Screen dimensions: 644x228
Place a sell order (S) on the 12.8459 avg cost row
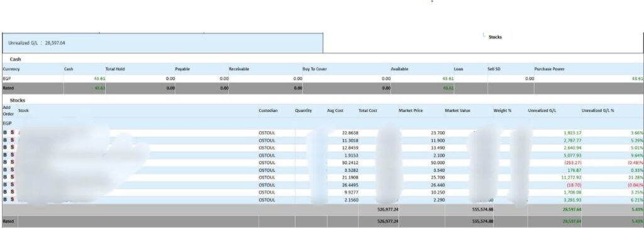pos(12,147)
